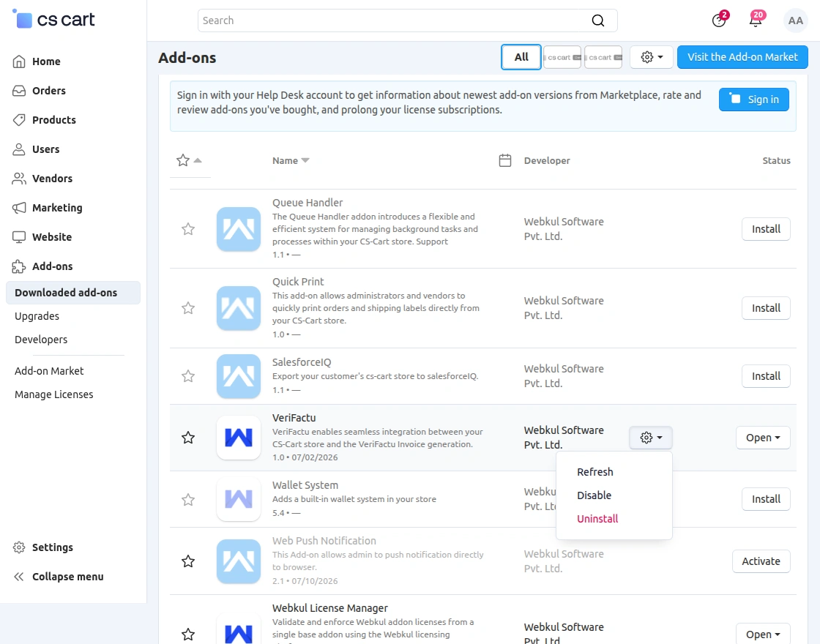Open Downloaded add-ons submenu item

point(73,293)
